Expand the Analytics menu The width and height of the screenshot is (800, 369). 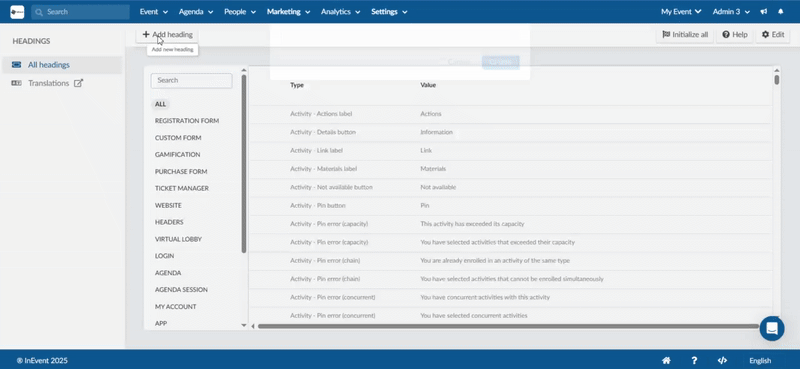(340, 12)
